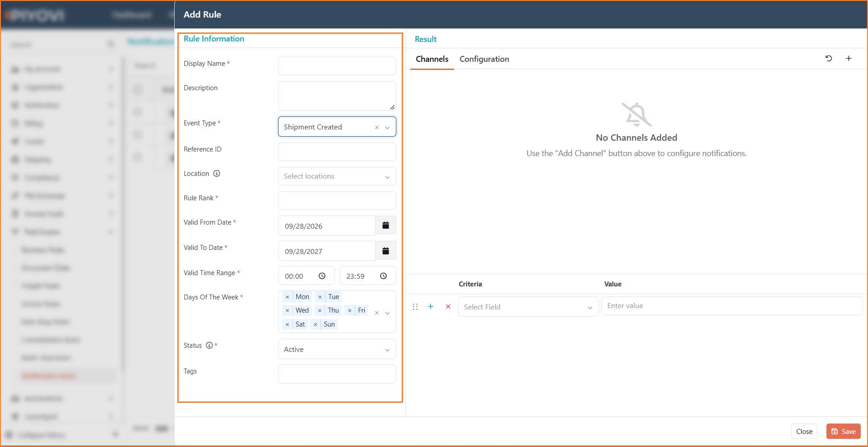
Task: Open Valid To Date calendar picker
Action: pos(386,250)
